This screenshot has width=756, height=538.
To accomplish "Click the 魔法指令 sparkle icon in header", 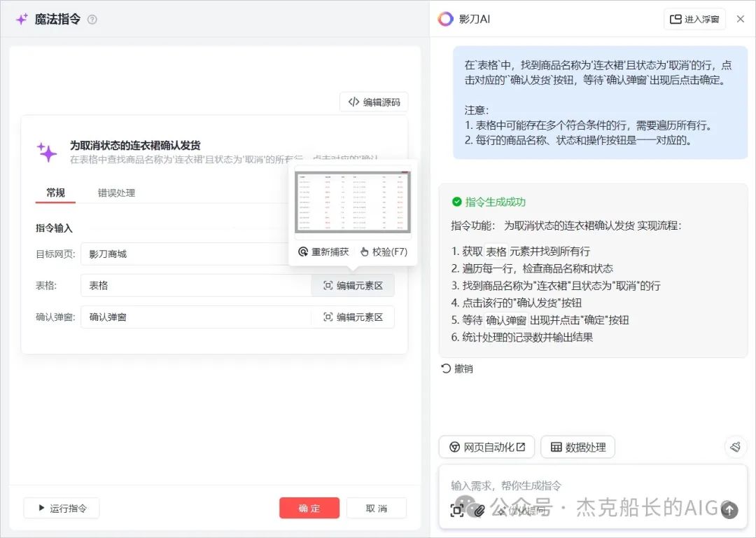I will [22, 20].
